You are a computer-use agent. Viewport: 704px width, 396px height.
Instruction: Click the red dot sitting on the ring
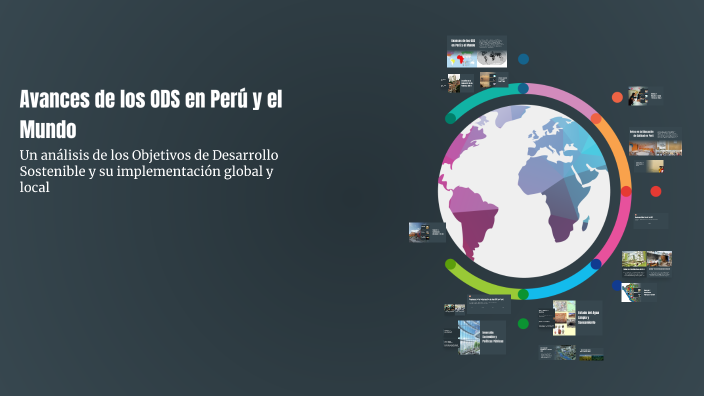click(626, 191)
